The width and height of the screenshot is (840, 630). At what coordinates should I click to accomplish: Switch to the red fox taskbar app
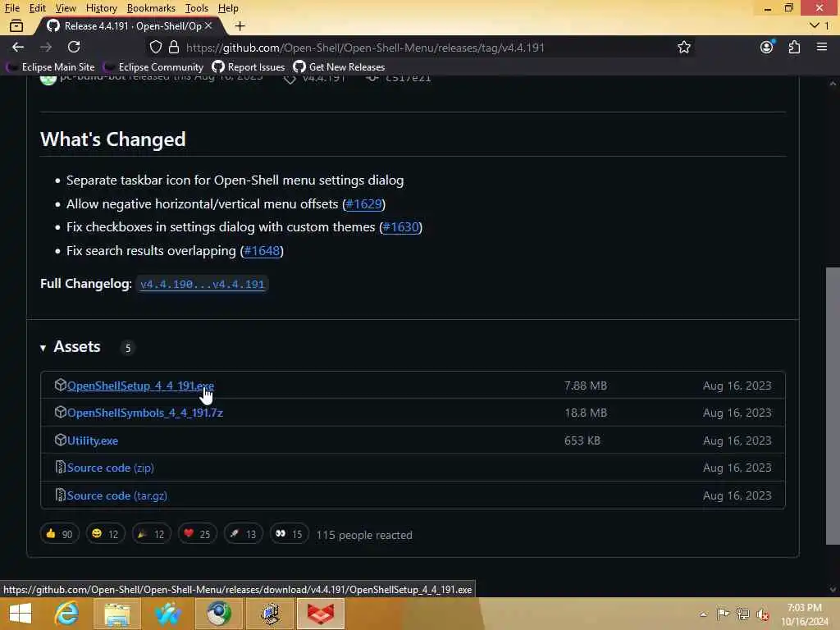[x=321, y=614]
